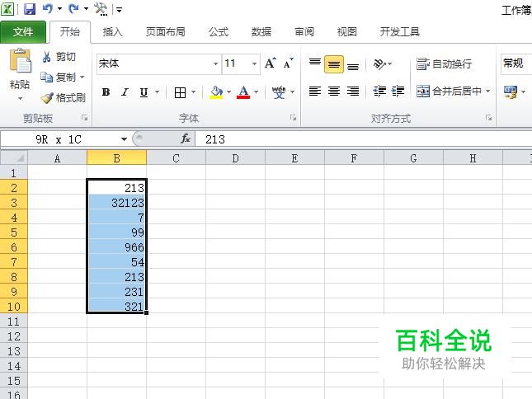Toggle 自动换行 wrap text

point(444,63)
